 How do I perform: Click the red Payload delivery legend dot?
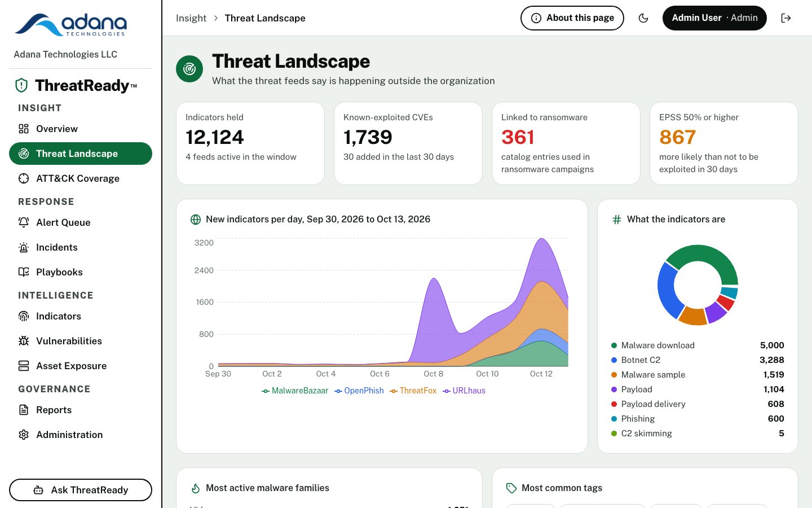614,404
